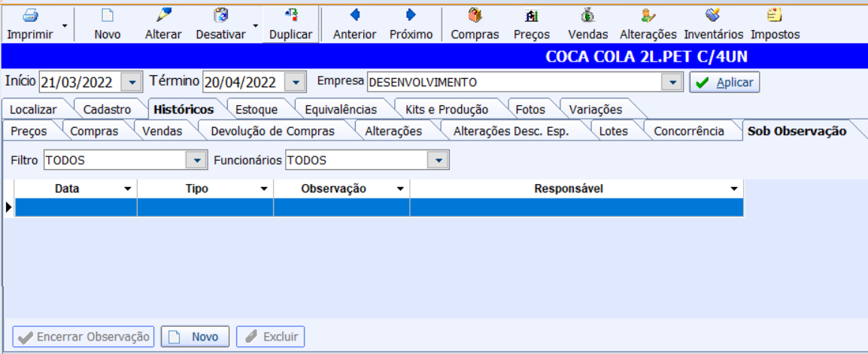Open the Data column filter arrow
Screen dimensions: 868x354
128,189
